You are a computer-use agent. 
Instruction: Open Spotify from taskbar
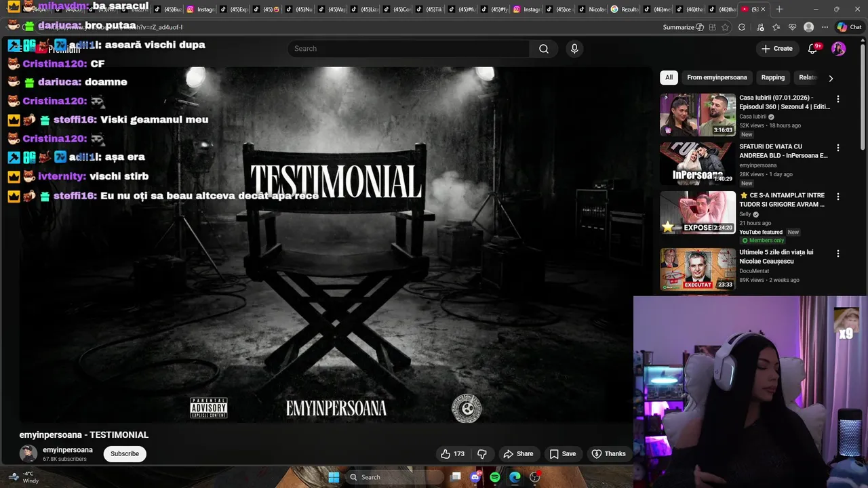tap(495, 477)
